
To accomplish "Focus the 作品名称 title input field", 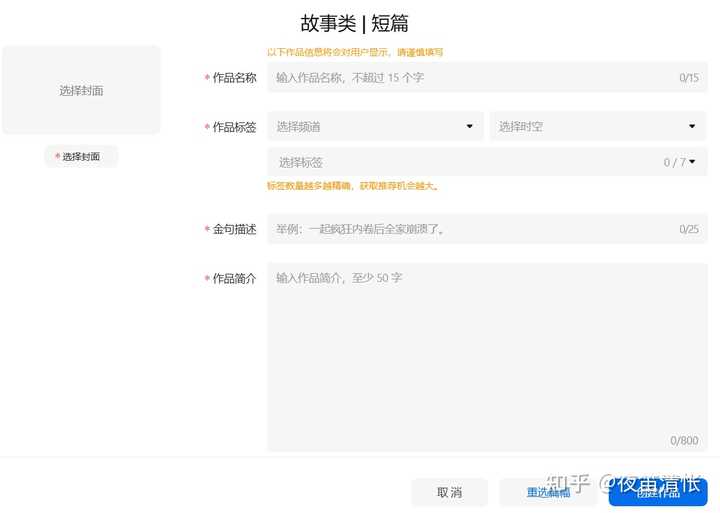I will pos(470,77).
